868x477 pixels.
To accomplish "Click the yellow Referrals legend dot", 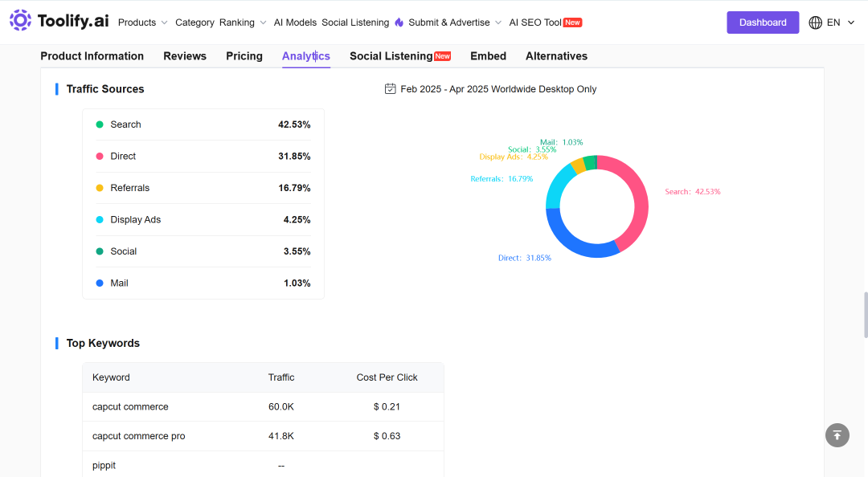I will (100, 188).
